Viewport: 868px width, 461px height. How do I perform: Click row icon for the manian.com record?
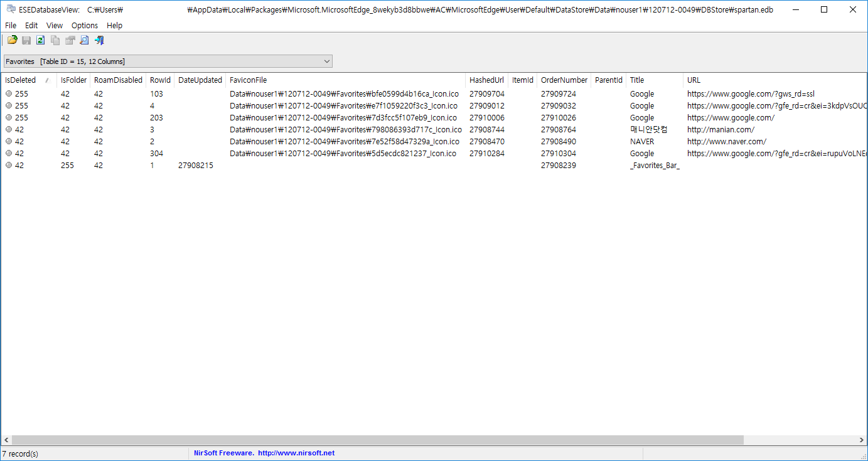click(x=9, y=129)
